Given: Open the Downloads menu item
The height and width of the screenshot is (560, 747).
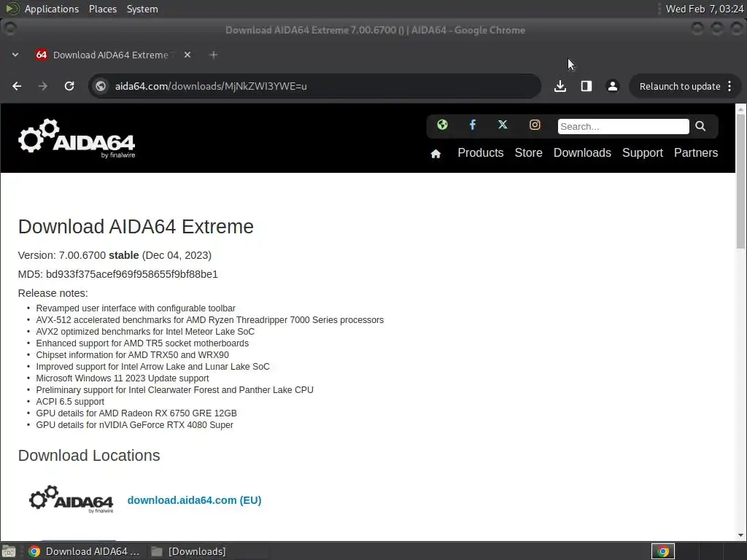Looking at the screenshot, I should pyautogui.click(x=582, y=153).
